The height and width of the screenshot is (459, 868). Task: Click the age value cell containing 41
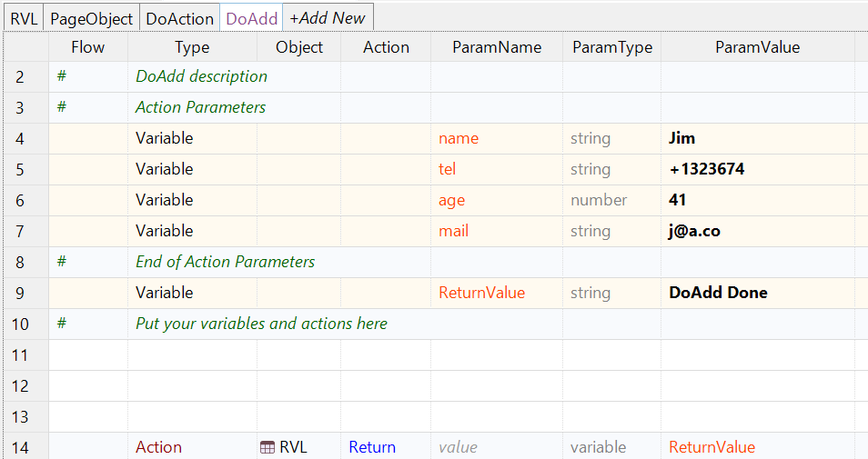757,200
